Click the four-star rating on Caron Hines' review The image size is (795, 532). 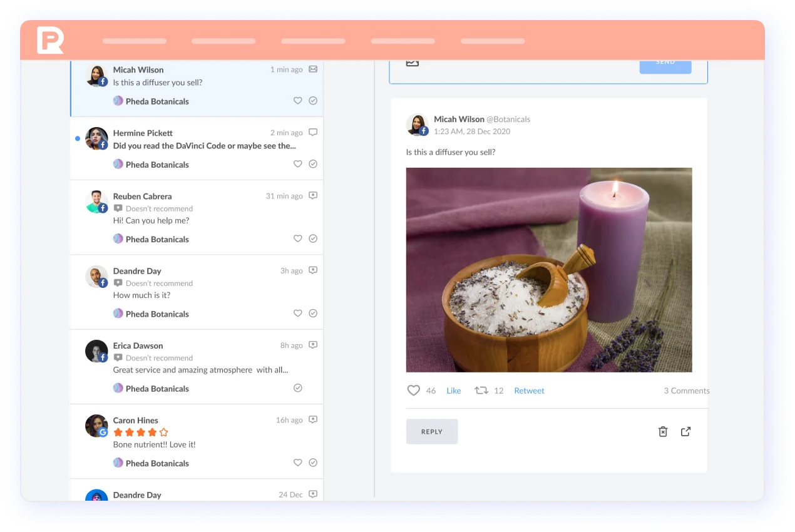[141, 432]
